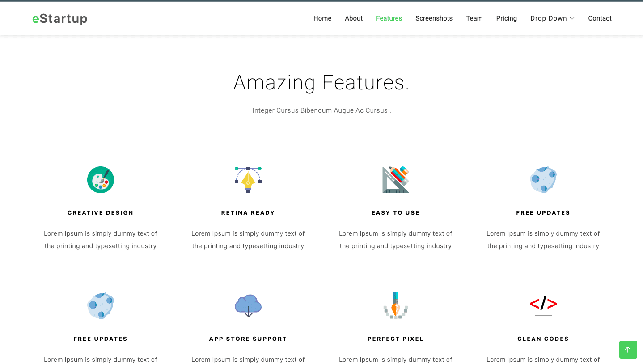Select the App Store Support cloud icon
Screen dimensions: 643x364
click(x=248, y=305)
